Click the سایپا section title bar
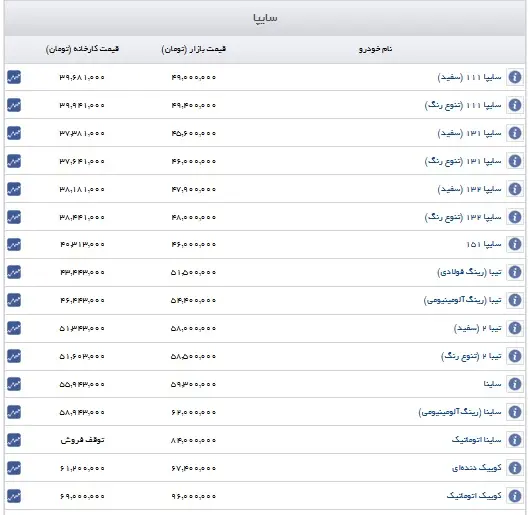The image size is (530, 515). pyautogui.click(x=265, y=18)
